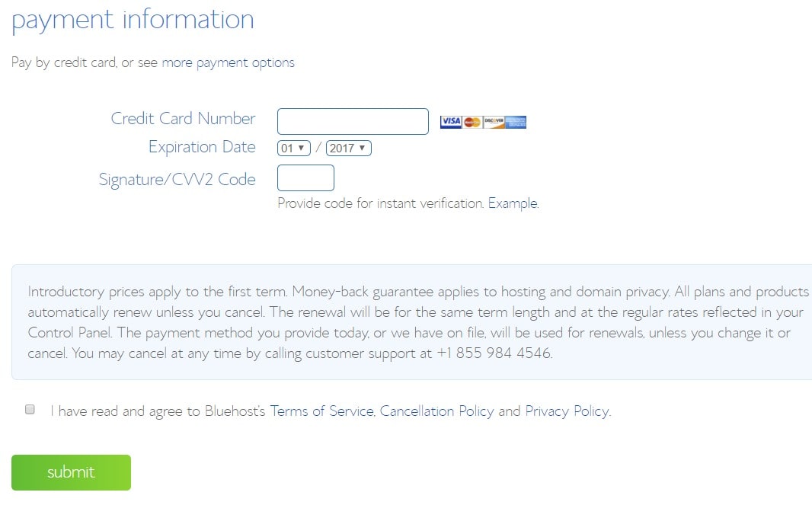Open the Privacy Policy link
Viewport: 812px width, 505px height.
point(567,411)
